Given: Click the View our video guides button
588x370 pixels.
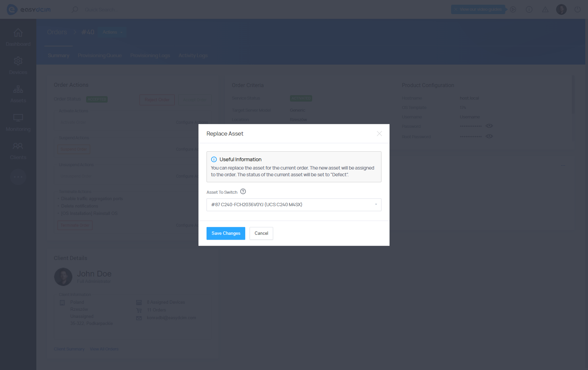Looking at the screenshot, I should click(478, 9).
